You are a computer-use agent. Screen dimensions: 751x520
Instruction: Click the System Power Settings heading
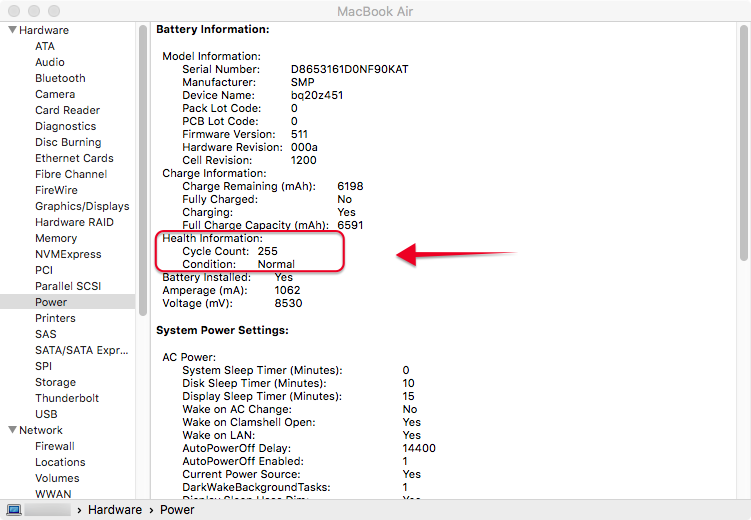coord(222,330)
